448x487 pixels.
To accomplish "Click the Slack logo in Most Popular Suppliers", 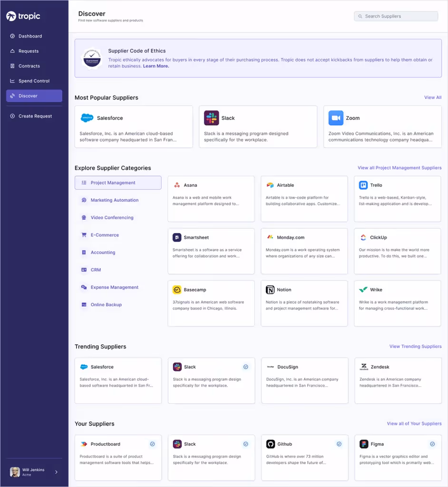I will tap(212, 118).
